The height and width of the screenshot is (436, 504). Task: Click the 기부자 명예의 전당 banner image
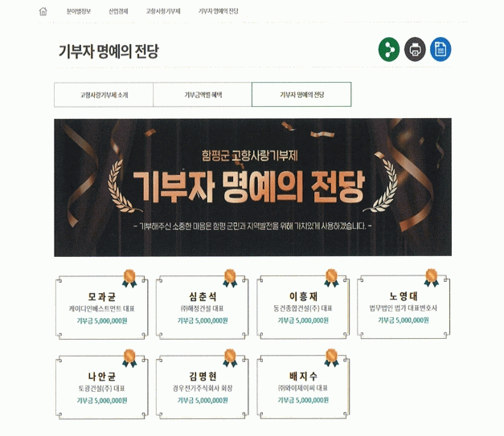252,188
